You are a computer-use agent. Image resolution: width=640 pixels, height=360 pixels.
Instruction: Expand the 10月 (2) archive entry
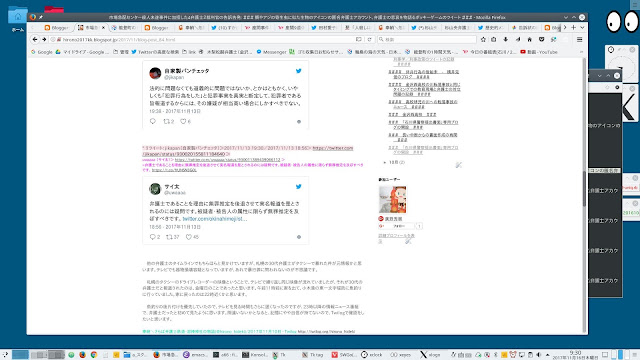(385, 162)
